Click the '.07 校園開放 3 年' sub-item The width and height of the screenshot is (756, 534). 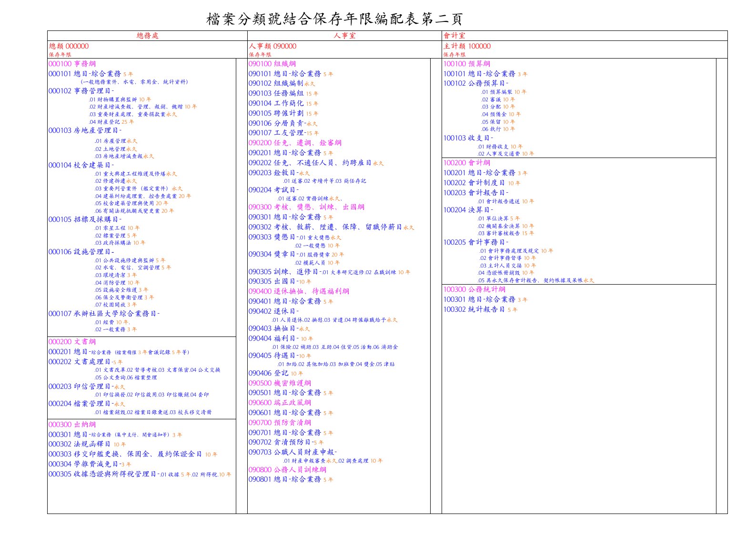pyautogui.click(x=116, y=305)
